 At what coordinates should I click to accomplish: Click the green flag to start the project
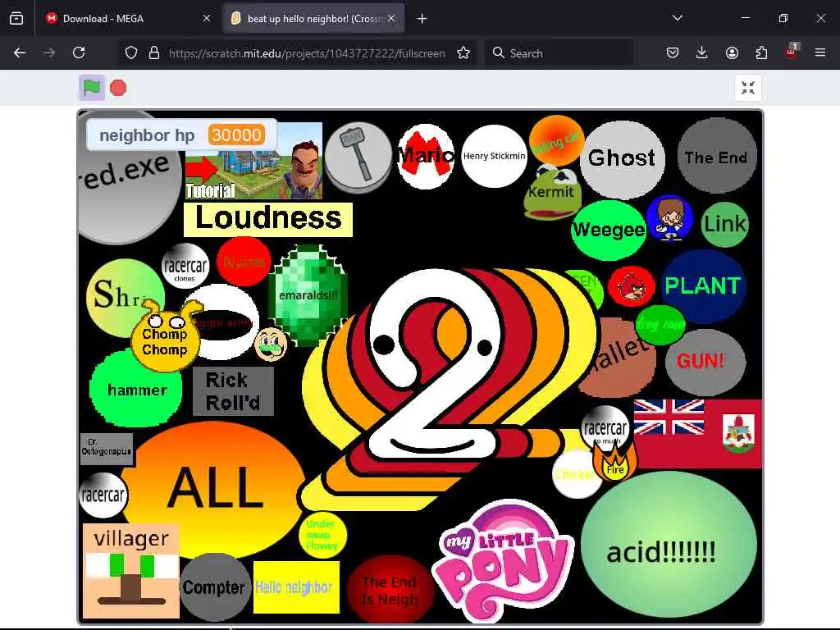tap(92, 87)
